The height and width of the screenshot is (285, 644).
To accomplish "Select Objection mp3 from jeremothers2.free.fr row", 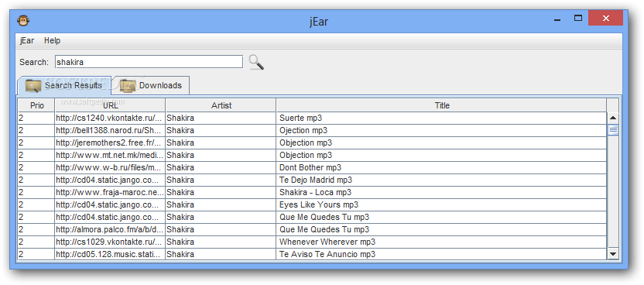I will point(306,143).
